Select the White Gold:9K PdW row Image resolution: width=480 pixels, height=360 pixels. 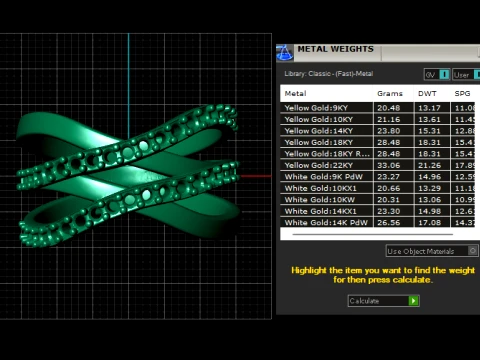coord(378,176)
